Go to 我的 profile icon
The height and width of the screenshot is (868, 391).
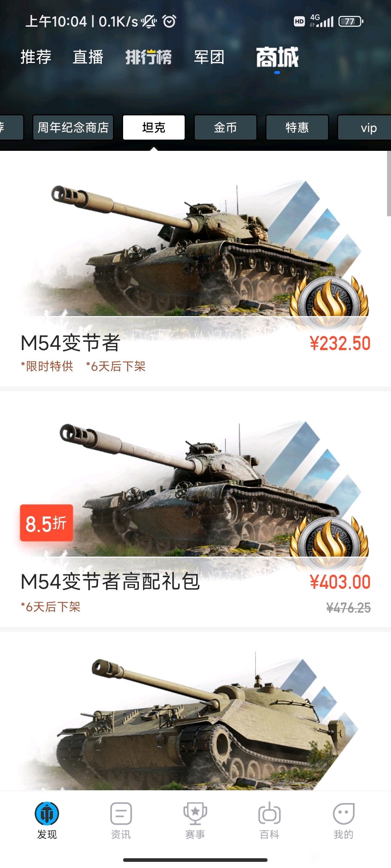[x=344, y=813]
